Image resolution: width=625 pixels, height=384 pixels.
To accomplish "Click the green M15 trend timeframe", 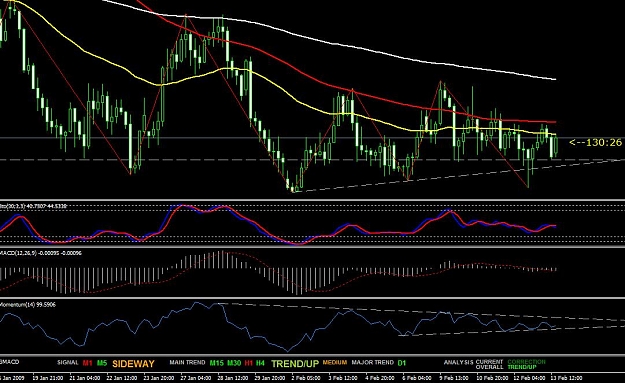I will click(x=216, y=363).
